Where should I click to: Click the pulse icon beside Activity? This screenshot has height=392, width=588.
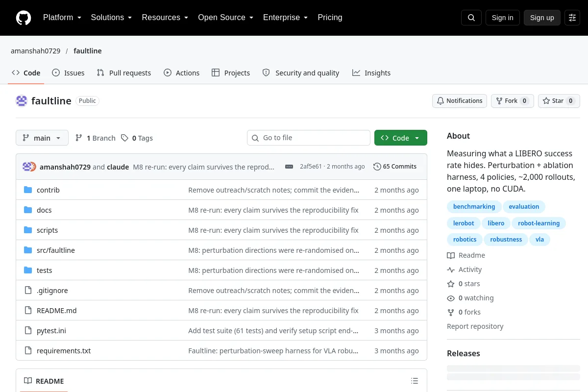451,269
